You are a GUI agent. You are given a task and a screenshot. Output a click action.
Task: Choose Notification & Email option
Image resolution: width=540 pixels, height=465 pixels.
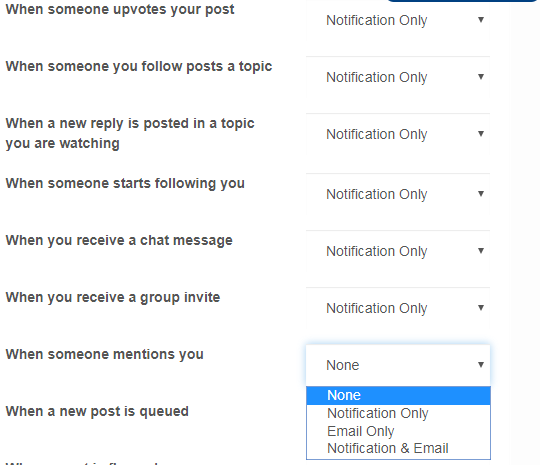pos(398,448)
